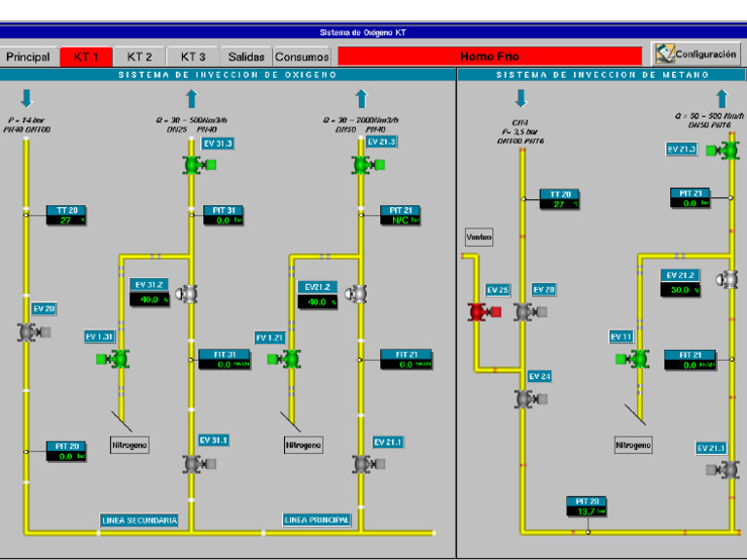Select the KT 1 tab
This screenshot has width=747, height=560.
87,57
